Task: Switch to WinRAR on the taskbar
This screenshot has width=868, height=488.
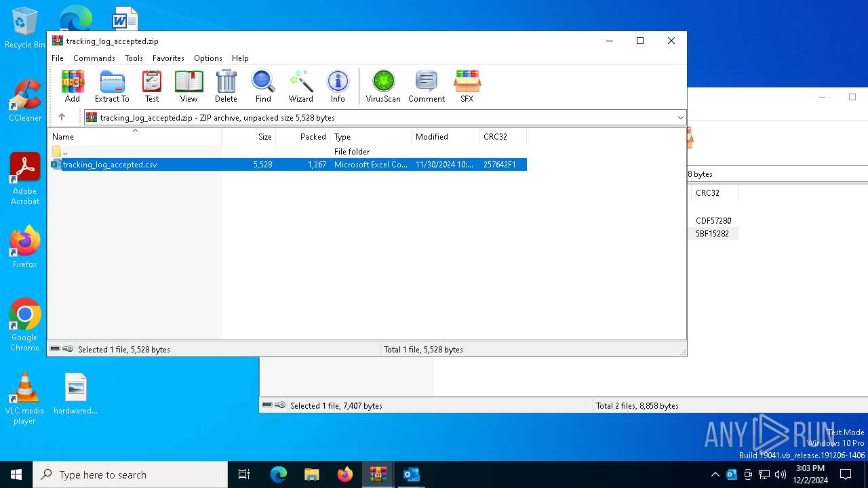Action: pos(378,474)
